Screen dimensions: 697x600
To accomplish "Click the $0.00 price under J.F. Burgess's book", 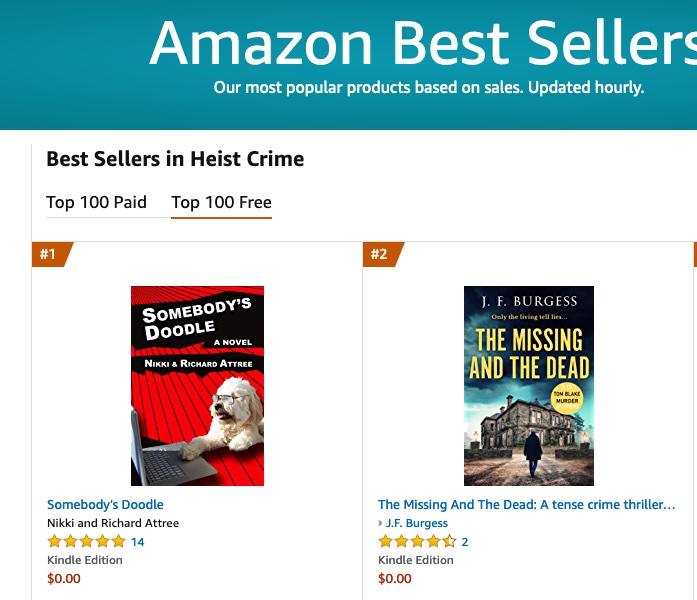I will click(395, 578).
